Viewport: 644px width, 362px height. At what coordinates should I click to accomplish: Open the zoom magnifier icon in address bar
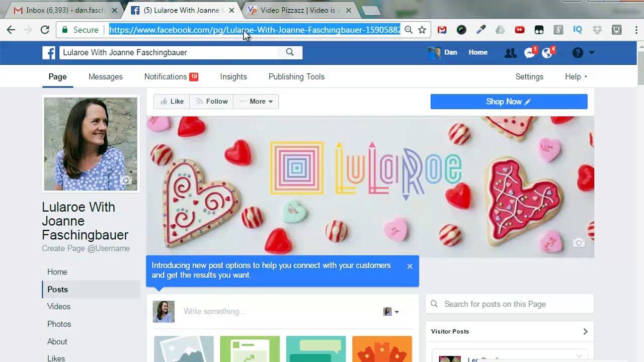click(409, 30)
